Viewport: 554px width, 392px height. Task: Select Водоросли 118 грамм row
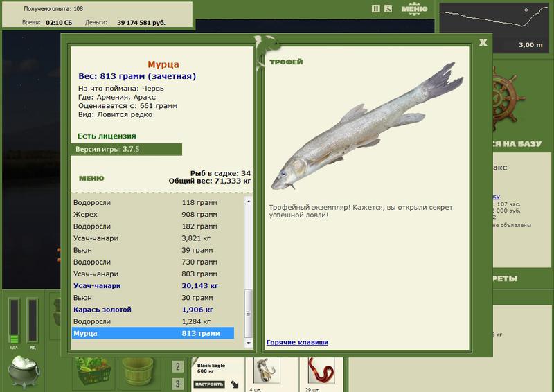[x=152, y=202]
